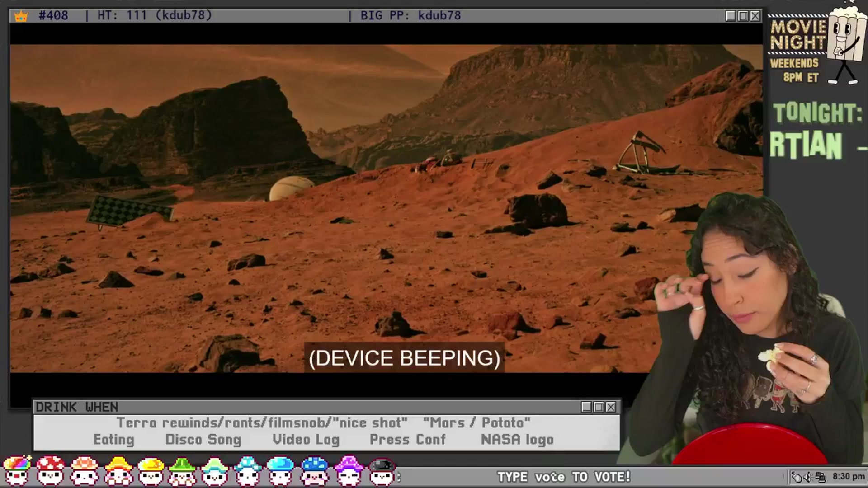Click the 'HT: 111 (kdub78)' title bar text
Image resolution: width=868 pixels, height=488 pixels.
pos(155,15)
